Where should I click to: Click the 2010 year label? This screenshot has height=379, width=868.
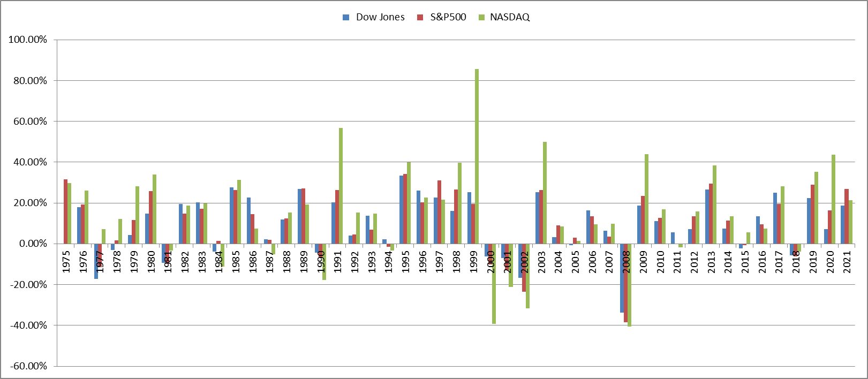660,261
